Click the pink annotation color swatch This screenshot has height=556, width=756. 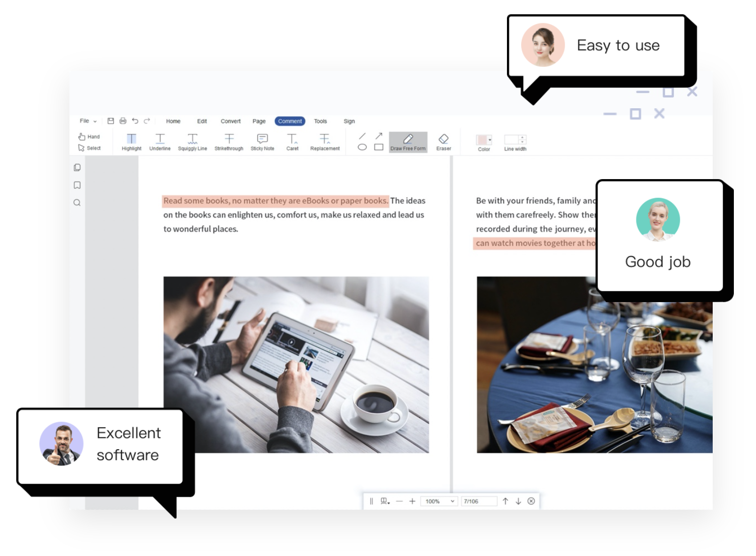click(x=482, y=140)
